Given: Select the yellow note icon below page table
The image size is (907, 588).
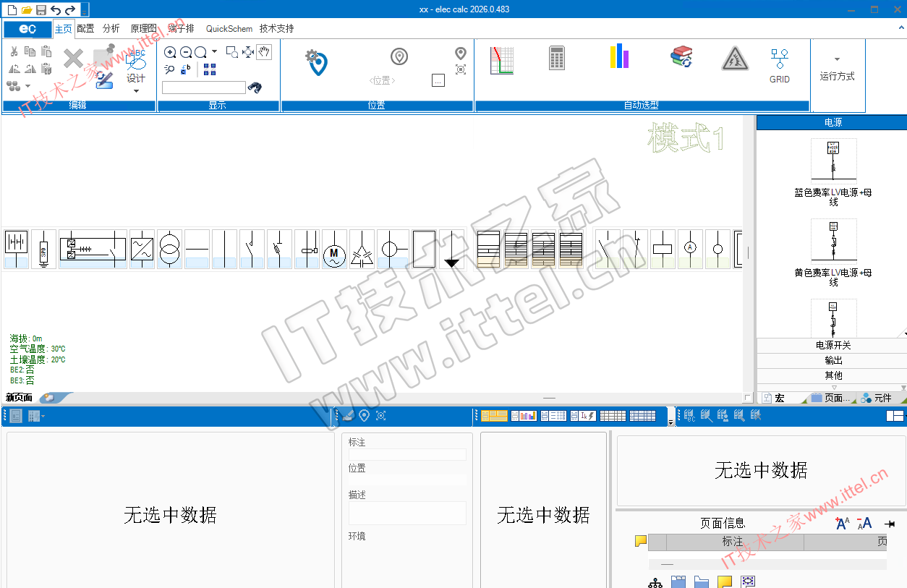Looking at the screenshot, I should coord(725,581).
